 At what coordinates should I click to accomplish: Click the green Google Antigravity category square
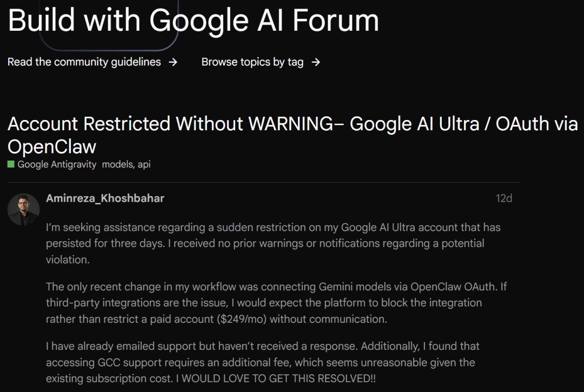[x=11, y=164]
